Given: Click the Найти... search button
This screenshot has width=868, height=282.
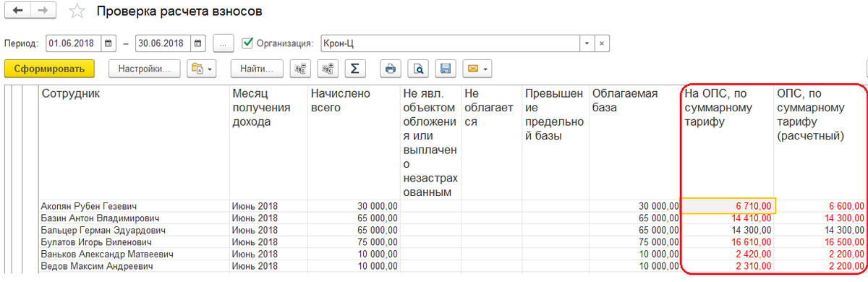Looking at the screenshot, I should point(257,69).
